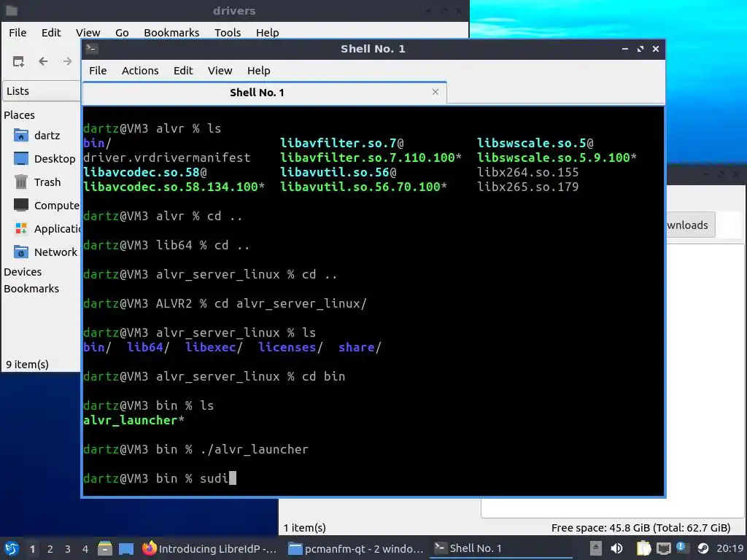Screen dimensions: 747x560
Task: Open the LXQt application menu
Action: (12, 548)
